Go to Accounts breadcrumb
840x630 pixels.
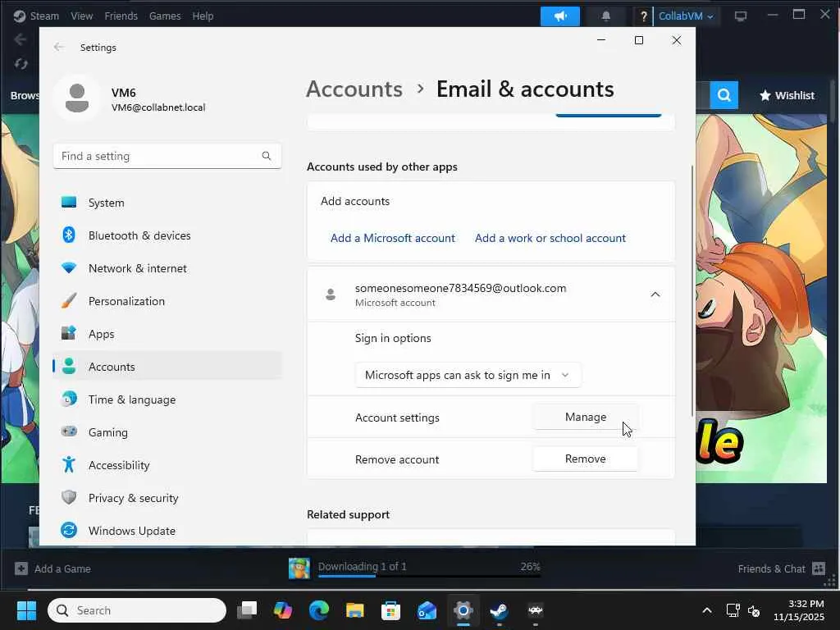[x=354, y=89]
